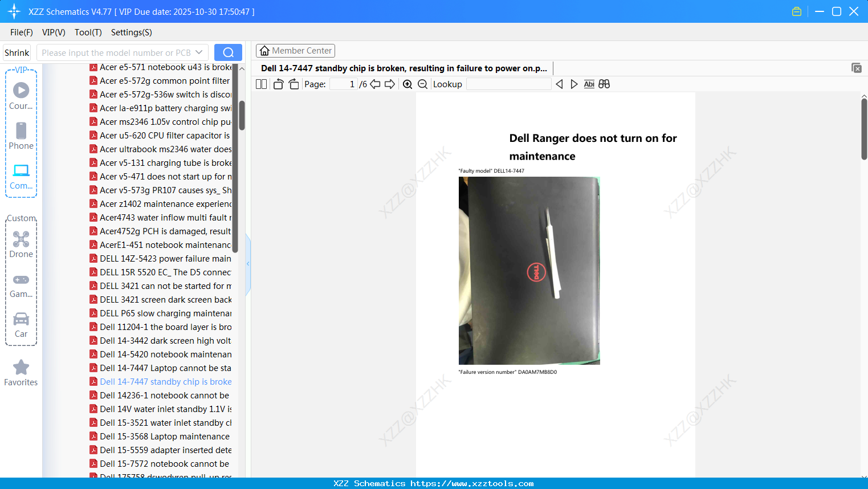Open "Acer u5-620 CPU filter capacitor" file
The image size is (868, 489).
tap(161, 136)
